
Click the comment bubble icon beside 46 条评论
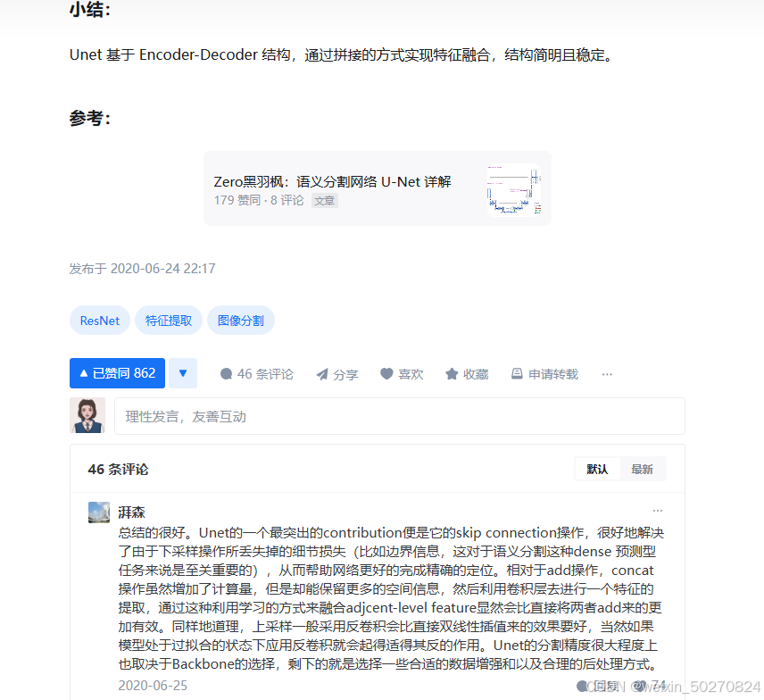[x=226, y=374]
